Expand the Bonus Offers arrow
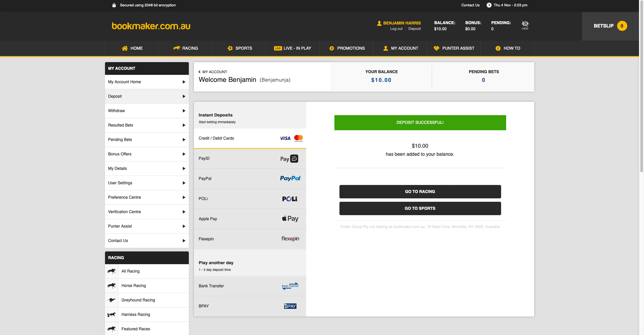 tap(184, 154)
